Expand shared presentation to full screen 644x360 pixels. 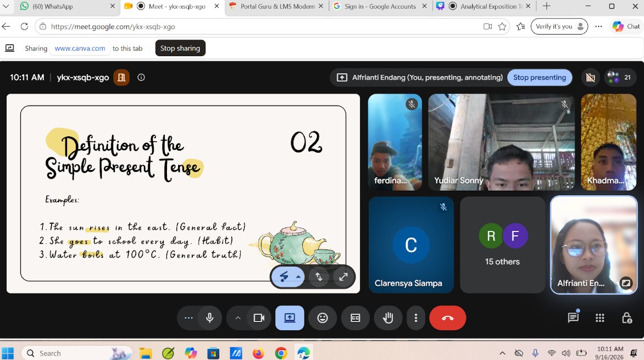click(x=343, y=277)
